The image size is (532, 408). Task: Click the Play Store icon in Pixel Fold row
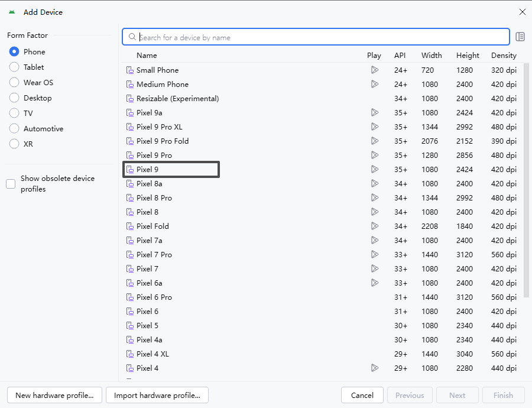click(x=375, y=226)
